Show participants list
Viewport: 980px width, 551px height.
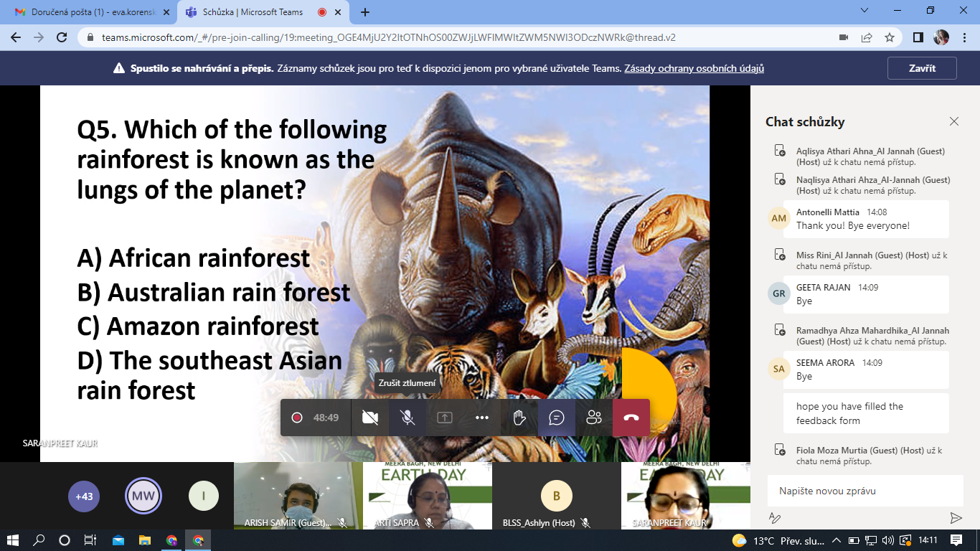pos(594,418)
